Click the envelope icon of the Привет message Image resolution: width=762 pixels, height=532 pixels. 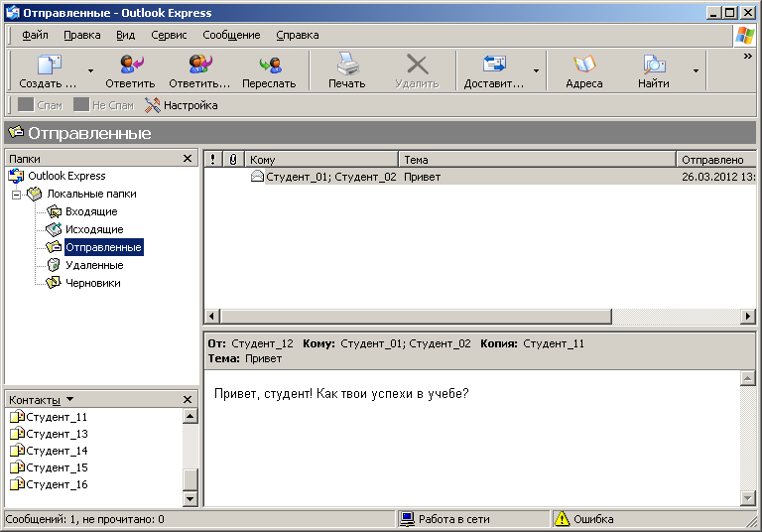tap(257, 176)
